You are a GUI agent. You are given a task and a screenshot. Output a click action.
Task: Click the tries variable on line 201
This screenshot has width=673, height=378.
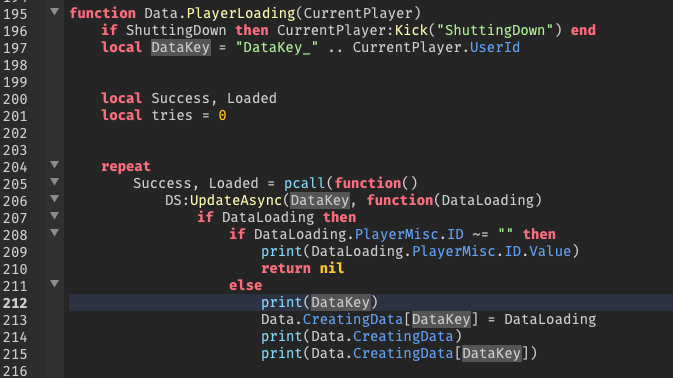(172, 115)
